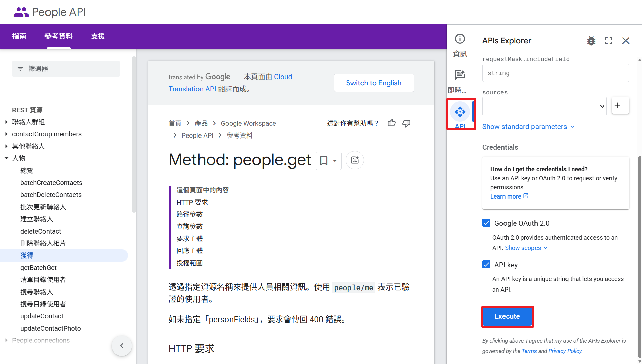Expand Show scopes
The height and width of the screenshot is (364, 642).
tap(526, 248)
